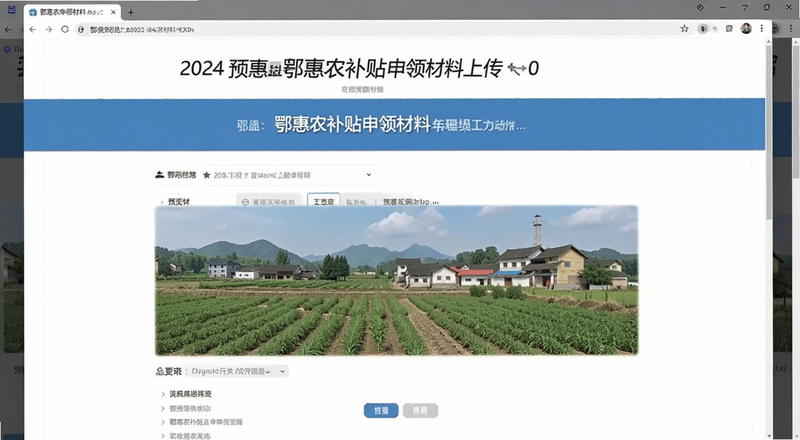Click the blue button below the photo
800x440 pixels.
(x=381, y=410)
